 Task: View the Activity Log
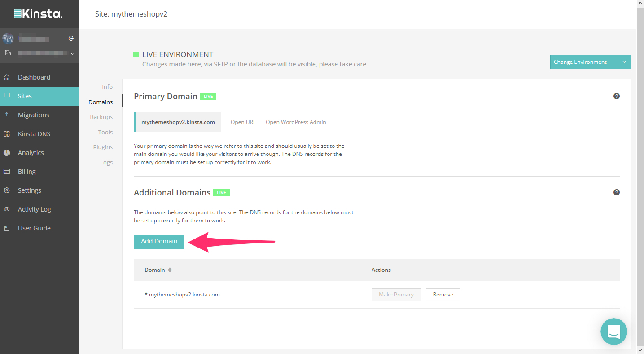pos(35,209)
